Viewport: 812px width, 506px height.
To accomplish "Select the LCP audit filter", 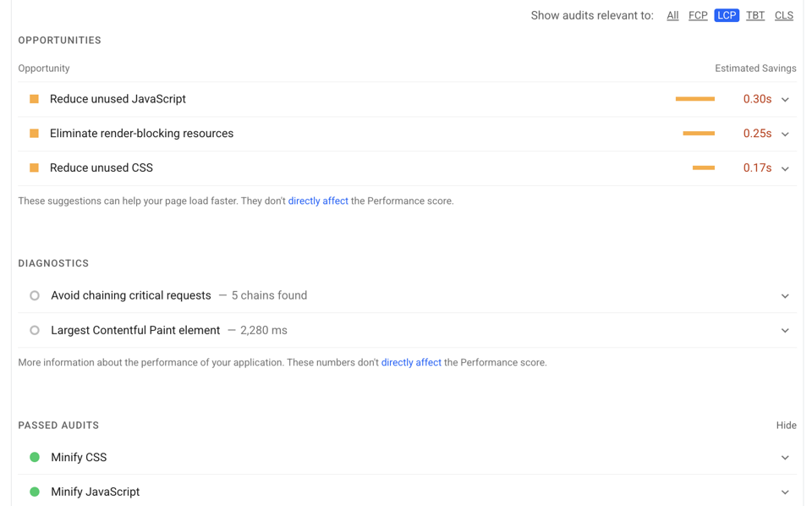I will pyautogui.click(x=727, y=14).
